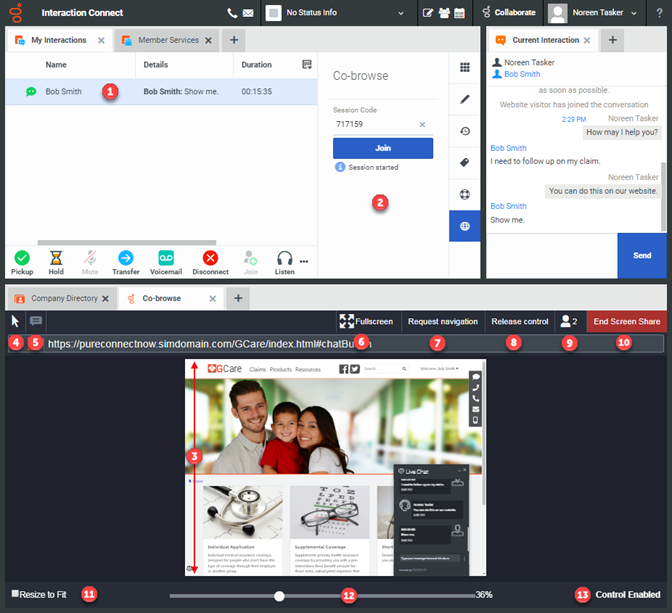Put the interaction on Hold

[x=56, y=257]
